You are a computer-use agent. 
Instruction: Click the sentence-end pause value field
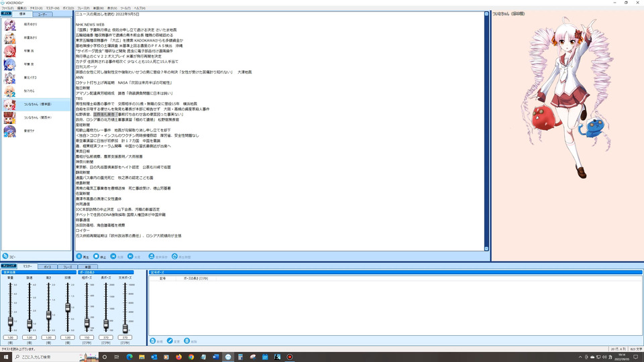point(125,337)
